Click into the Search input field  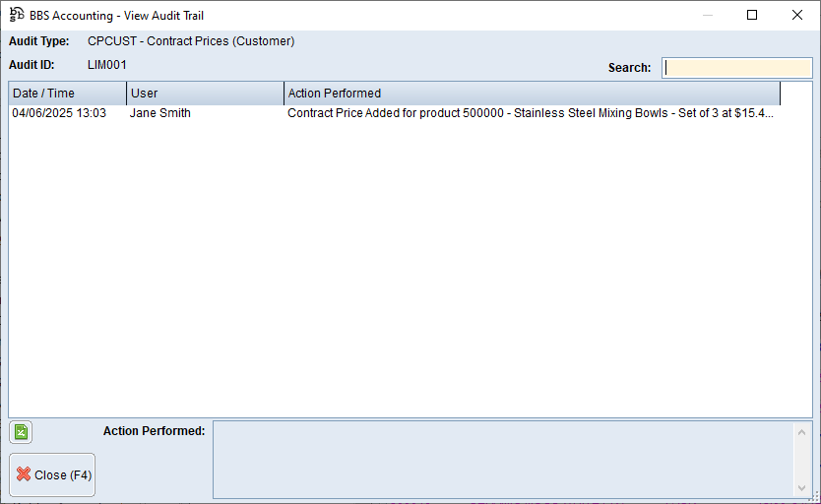[737, 68]
